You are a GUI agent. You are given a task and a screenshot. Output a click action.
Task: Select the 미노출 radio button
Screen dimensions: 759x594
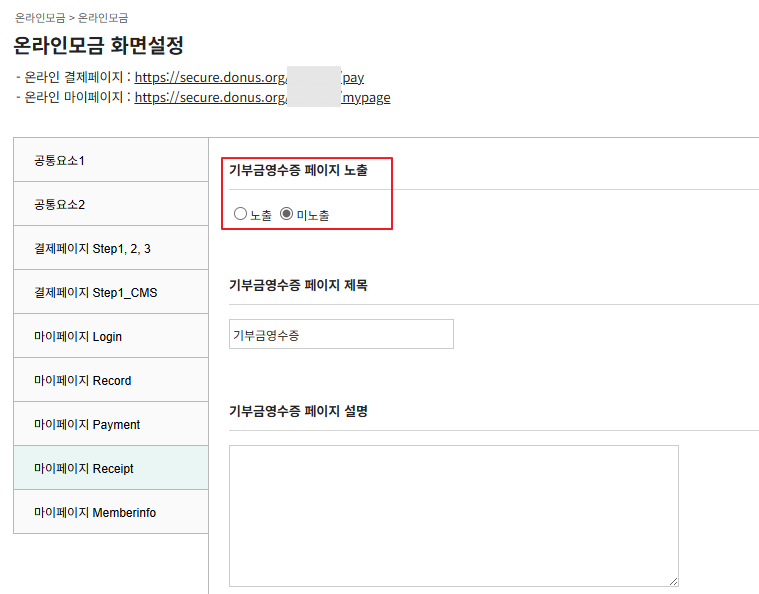click(x=287, y=214)
